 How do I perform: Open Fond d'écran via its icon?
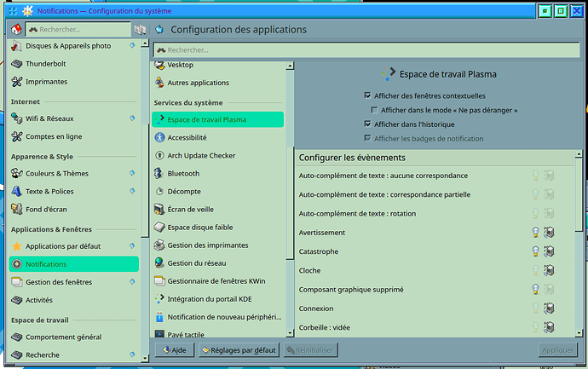click(16, 210)
